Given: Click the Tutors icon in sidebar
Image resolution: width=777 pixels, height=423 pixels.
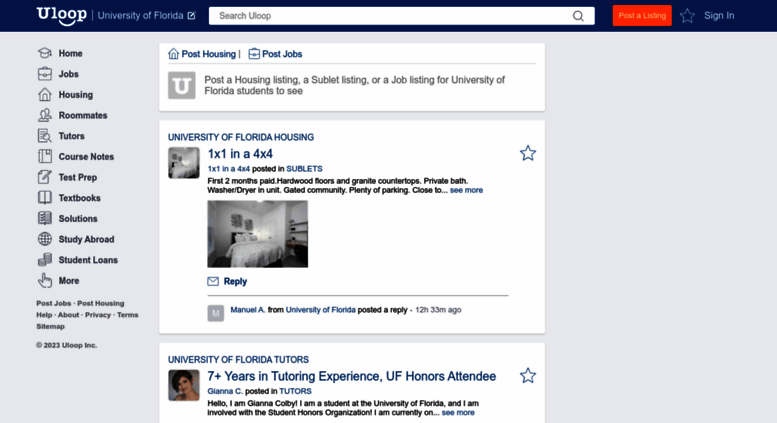Looking at the screenshot, I should click(x=45, y=136).
